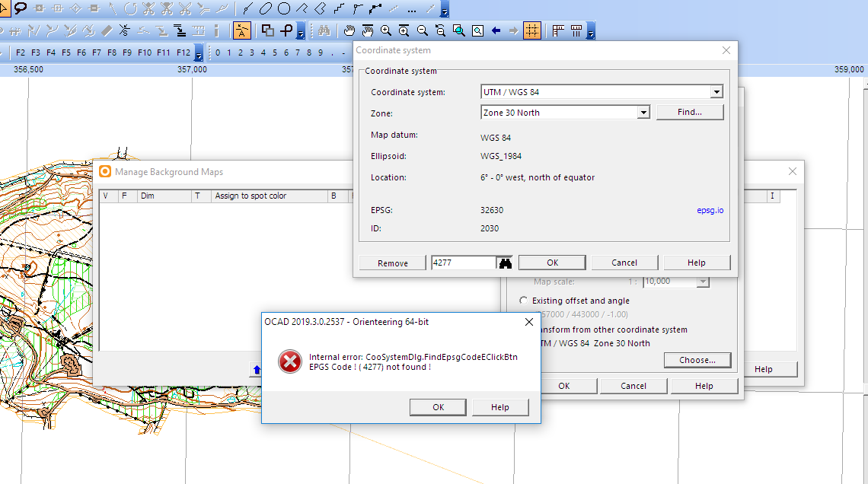Click the EPSG code input field
The height and width of the screenshot is (484, 868).
click(463, 263)
